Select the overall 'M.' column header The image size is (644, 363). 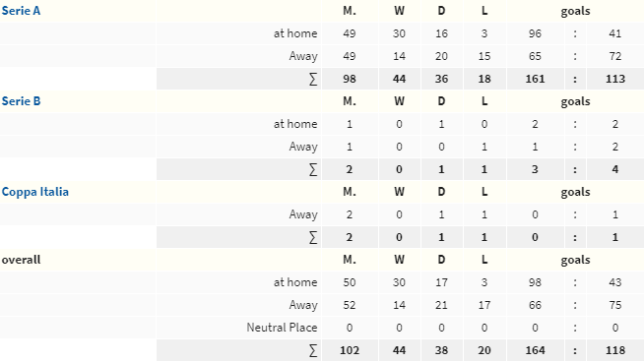[350, 260]
